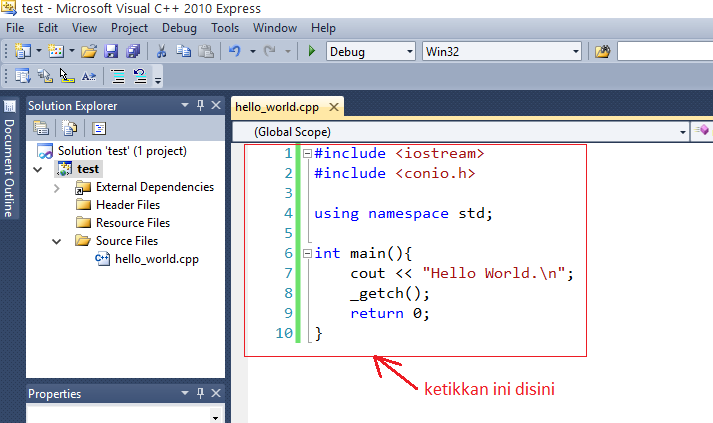Click the Open File folder icon

(89, 51)
